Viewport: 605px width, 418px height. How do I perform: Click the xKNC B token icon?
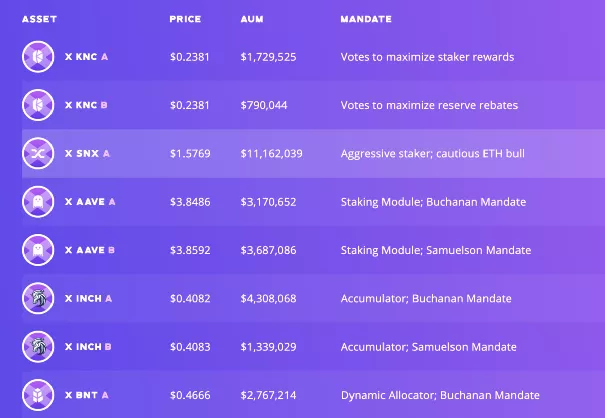point(38,105)
